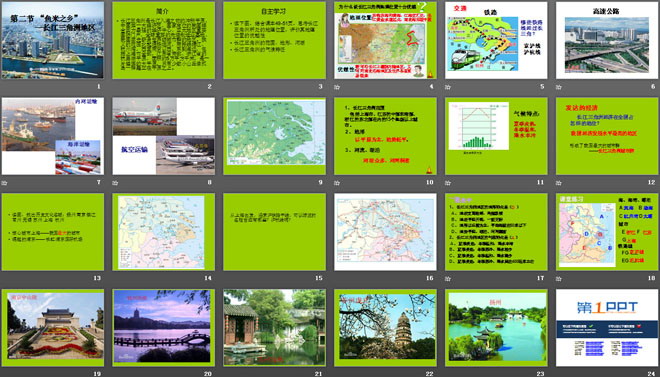
Task: Click the animation star icon under slide 7
Action: click(x=4, y=183)
